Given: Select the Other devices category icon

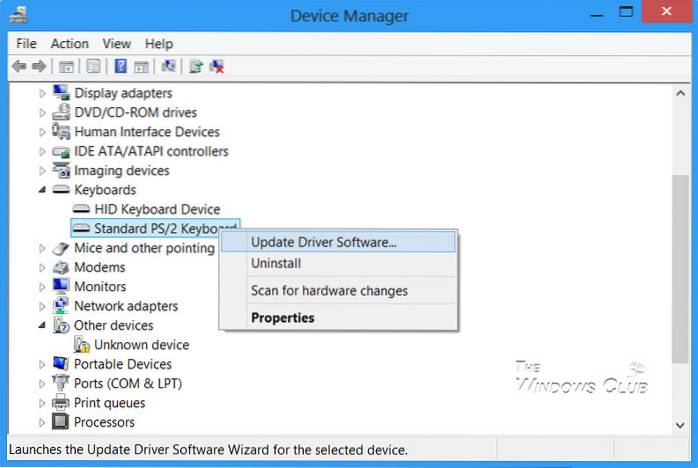Looking at the screenshot, I should point(61,325).
